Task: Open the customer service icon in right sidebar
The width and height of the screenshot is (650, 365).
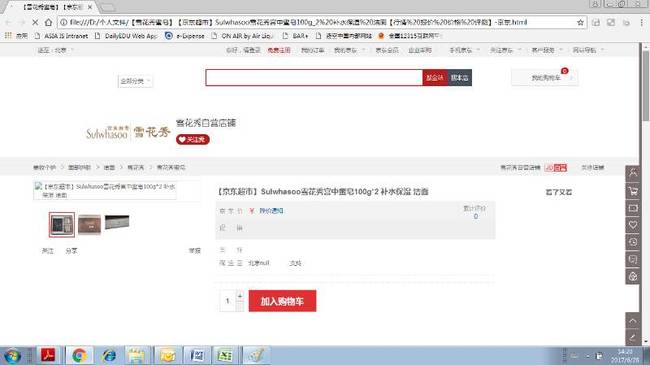Action: pos(633,277)
